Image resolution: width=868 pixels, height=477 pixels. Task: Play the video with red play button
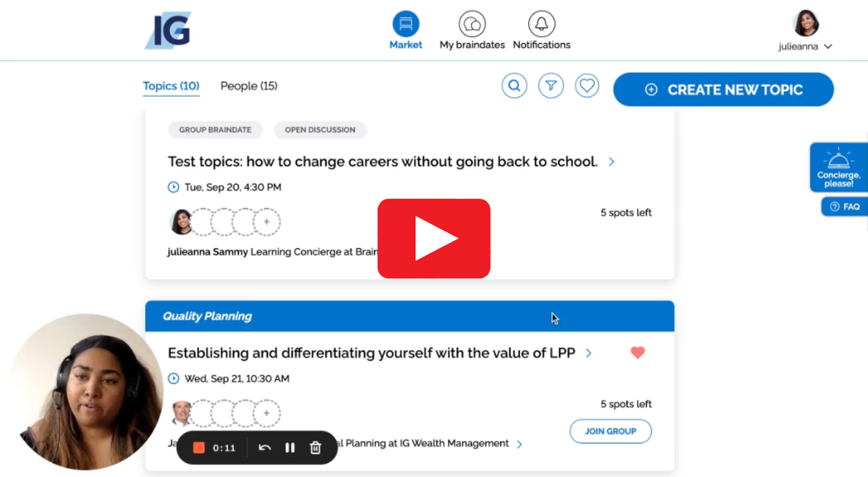434,238
